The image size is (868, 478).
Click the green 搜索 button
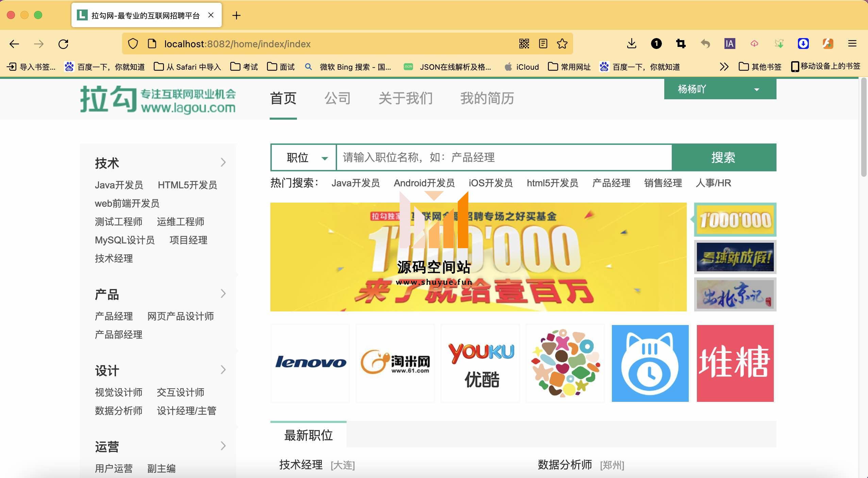coord(724,157)
